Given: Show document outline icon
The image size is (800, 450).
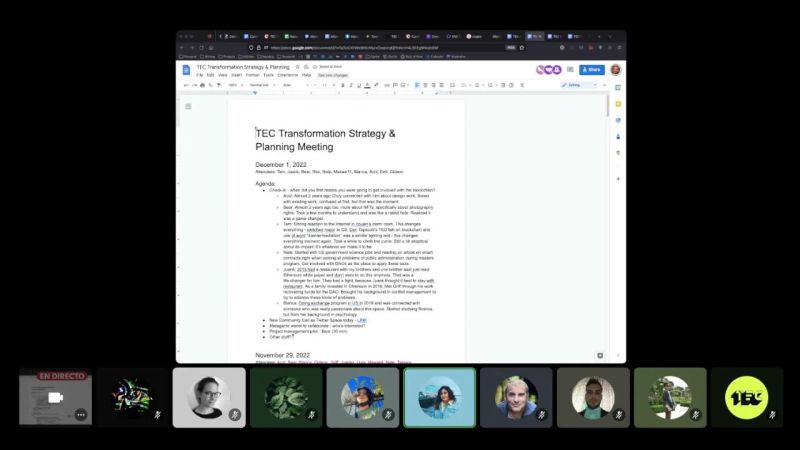Looking at the screenshot, I should point(188,106).
